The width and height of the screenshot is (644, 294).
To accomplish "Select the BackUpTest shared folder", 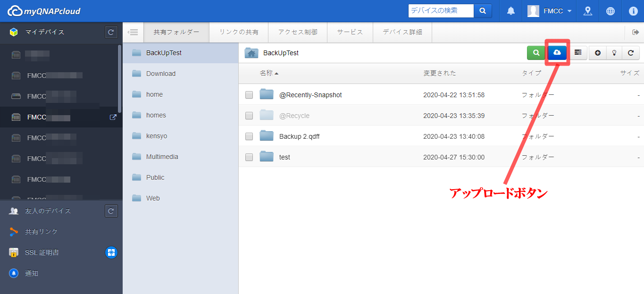I will click(x=181, y=53).
